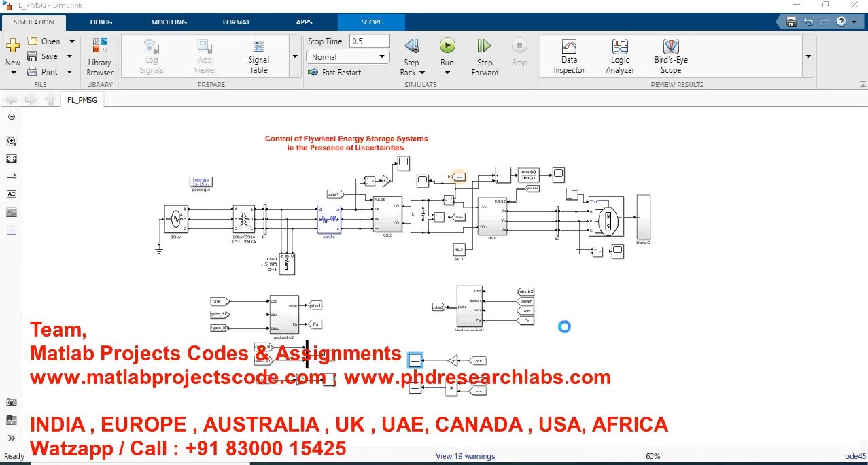Switch to the Modeling ribbon tab
868x465 pixels.
point(169,22)
